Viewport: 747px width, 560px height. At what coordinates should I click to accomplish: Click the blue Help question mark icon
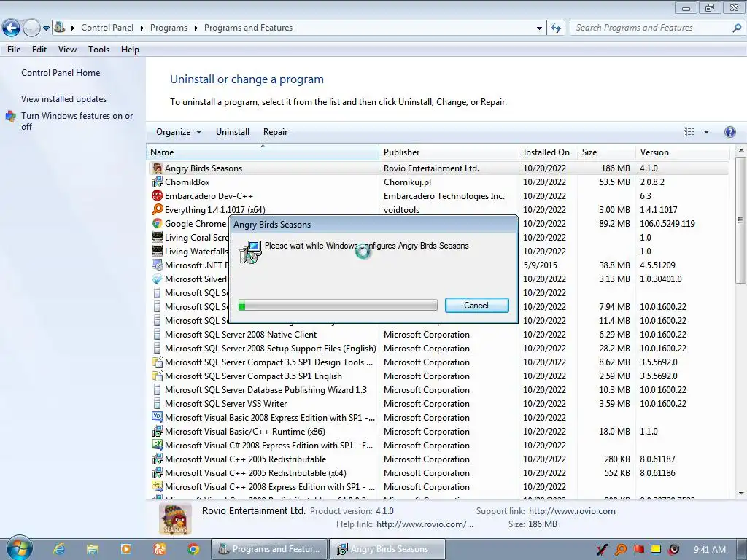pyautogui.click(x=729, y=132)
